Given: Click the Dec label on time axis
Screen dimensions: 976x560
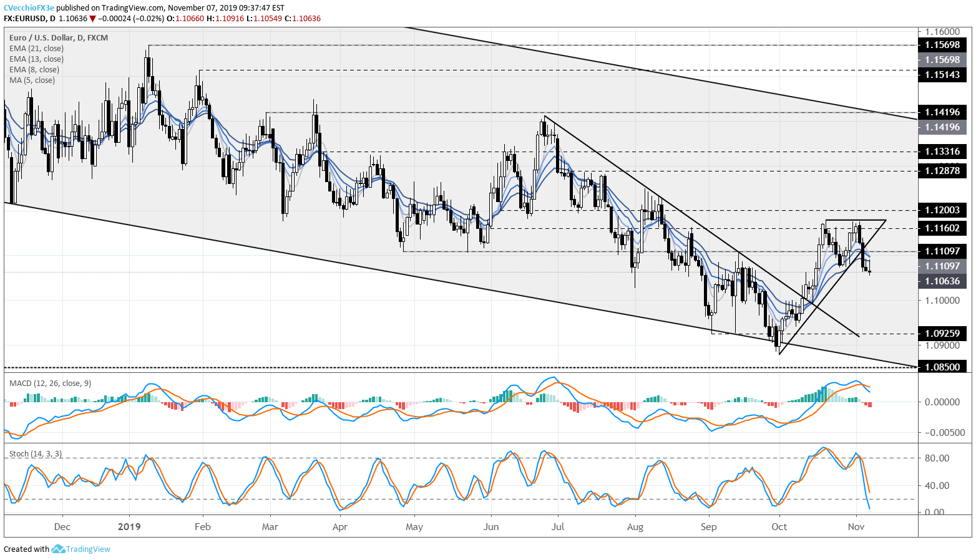Looking at the screenshot, I should [x=62, y=526].
